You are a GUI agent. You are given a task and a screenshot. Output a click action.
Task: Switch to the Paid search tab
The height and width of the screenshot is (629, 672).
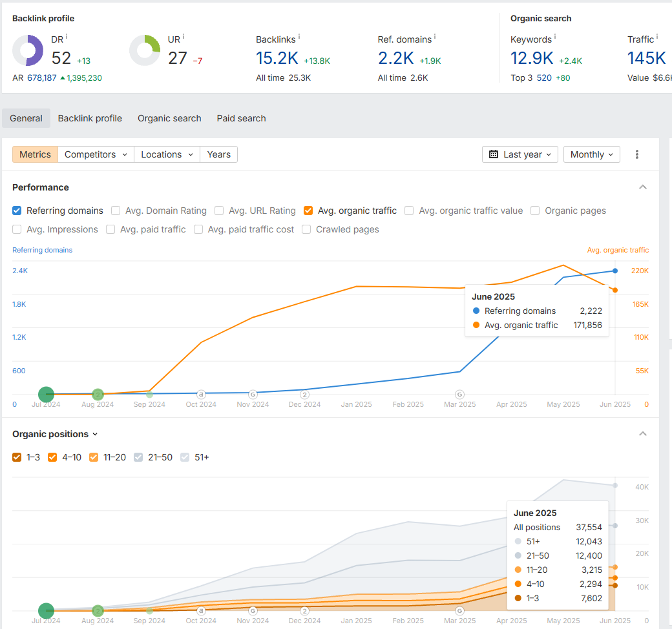click(241, 118)
